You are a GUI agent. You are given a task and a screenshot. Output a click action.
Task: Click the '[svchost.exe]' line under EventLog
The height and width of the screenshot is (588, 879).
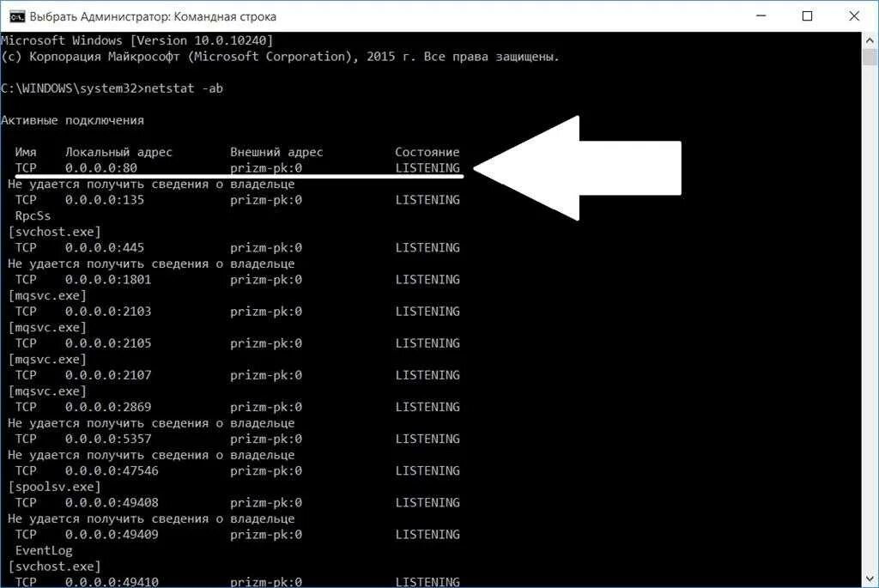pos(54,567)
